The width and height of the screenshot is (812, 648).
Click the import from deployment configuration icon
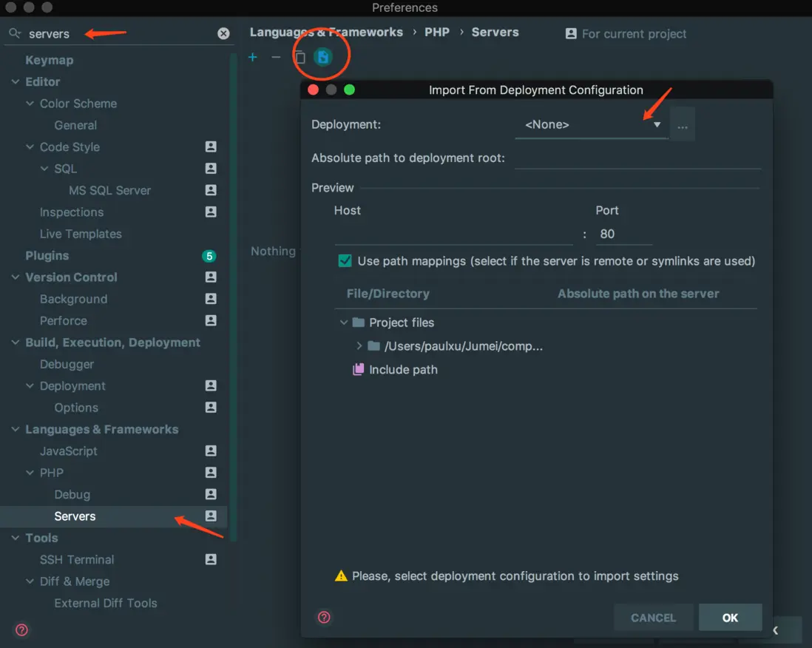click(x=322, y=57)
